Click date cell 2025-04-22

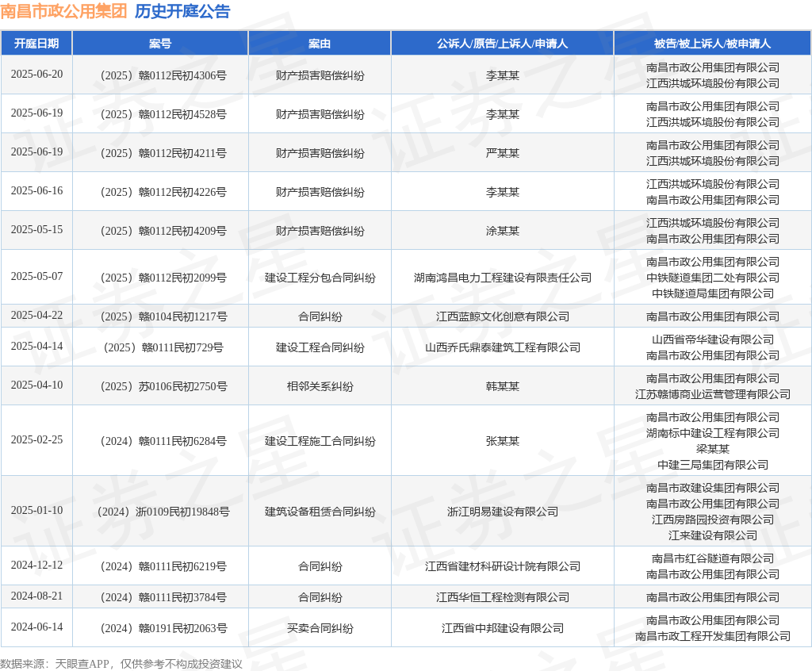click(36, 315)
